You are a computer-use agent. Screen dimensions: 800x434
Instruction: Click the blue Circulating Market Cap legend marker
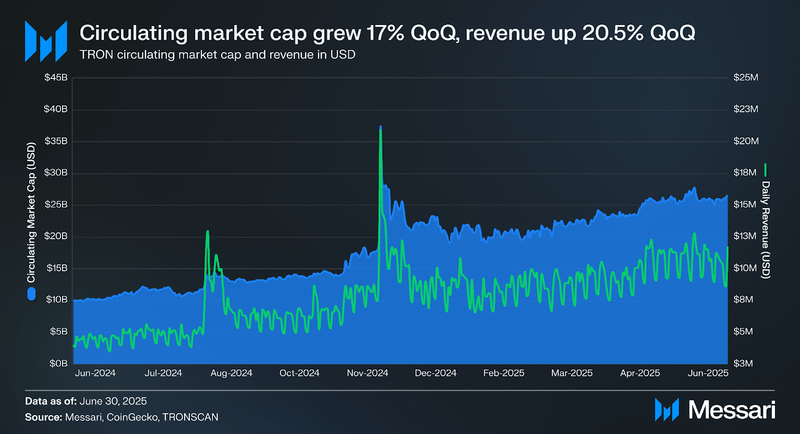[31, 294]
